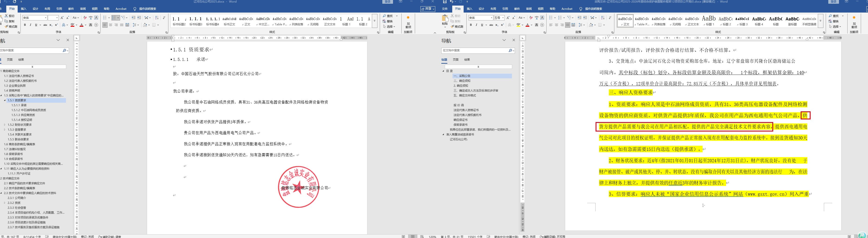Click increase indent icon in the 采购文件 ribbon
This screenshot has height=238, width=868.
pyautogui.click(x=585, y=17)
